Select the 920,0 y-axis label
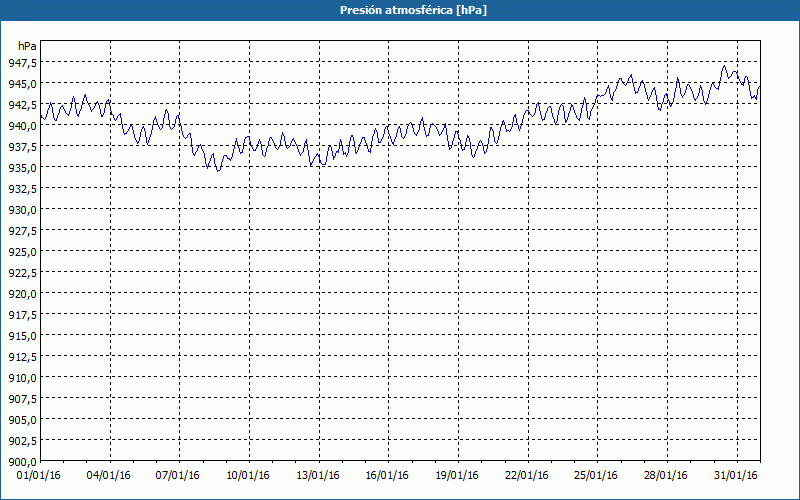 tap(22, 293)
